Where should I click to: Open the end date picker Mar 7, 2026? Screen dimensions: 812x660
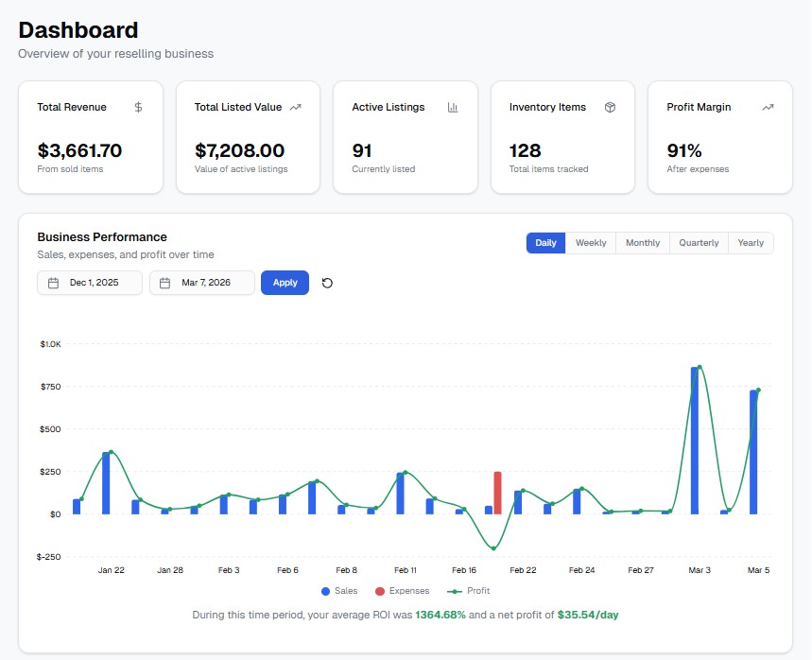(x=203, y=283)
